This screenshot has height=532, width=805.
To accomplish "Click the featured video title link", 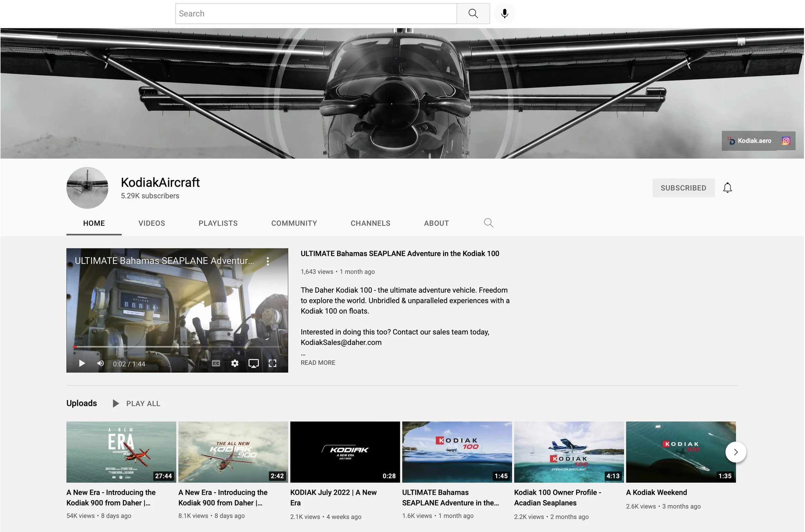I will (x=400, y=254).
